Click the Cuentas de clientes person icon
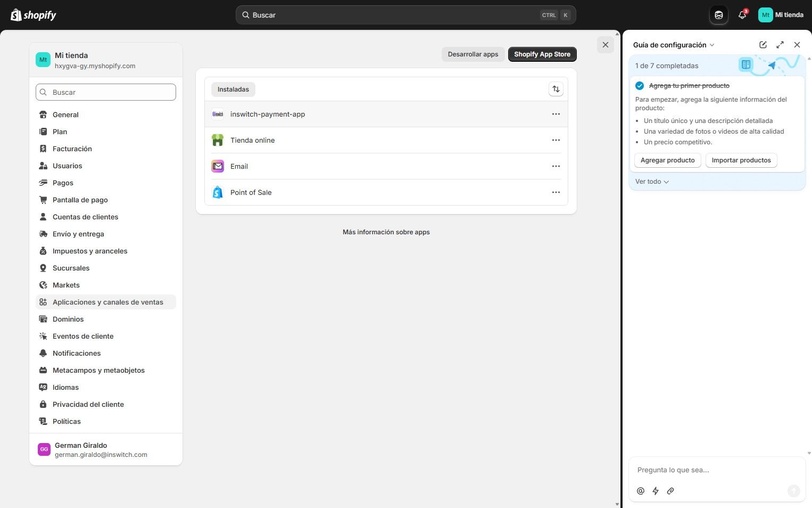 (x=43, y=217)
